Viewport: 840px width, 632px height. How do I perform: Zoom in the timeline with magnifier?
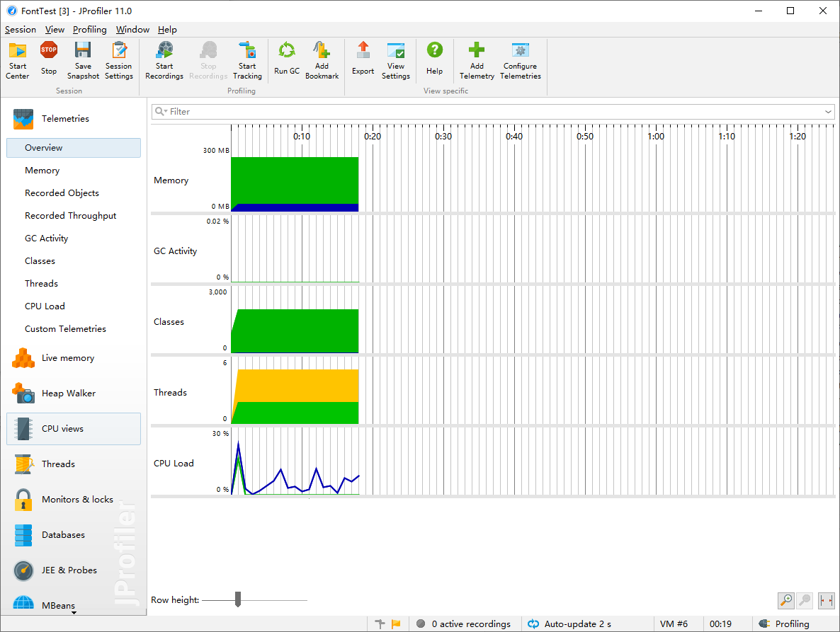tap(786, 600)
